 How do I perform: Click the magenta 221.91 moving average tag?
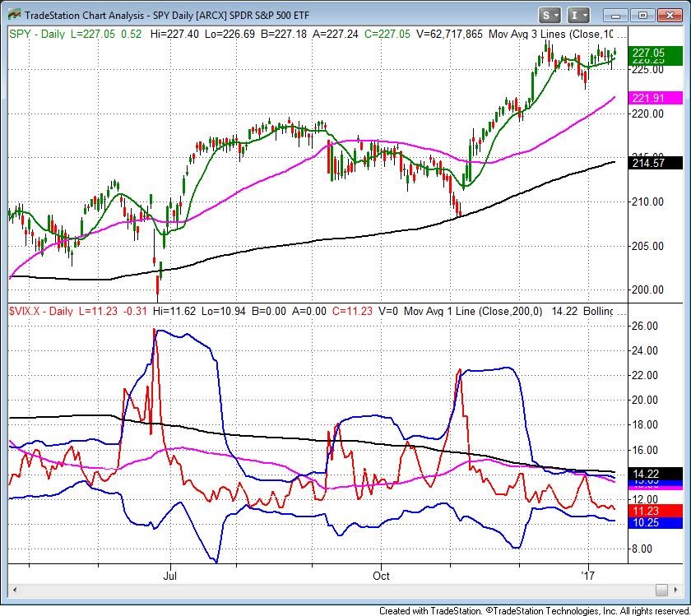coord(655,98)
